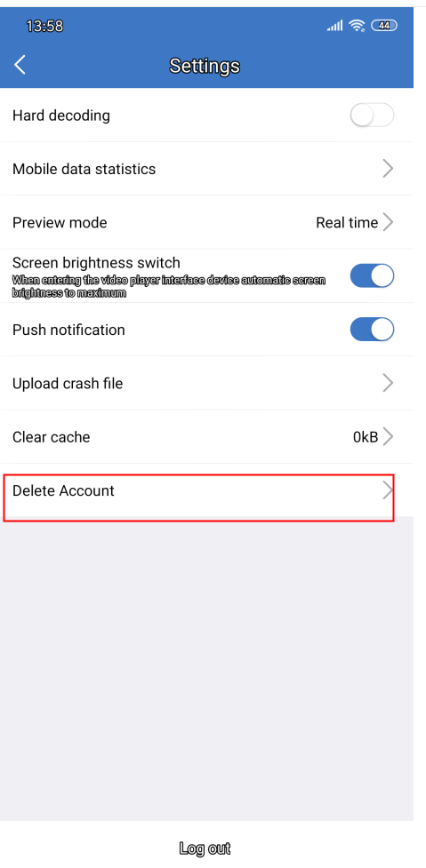The height and width of the screenshot is (868, 426).
Task: Select the Upload crash file label
Action: (x=68, y=383)
